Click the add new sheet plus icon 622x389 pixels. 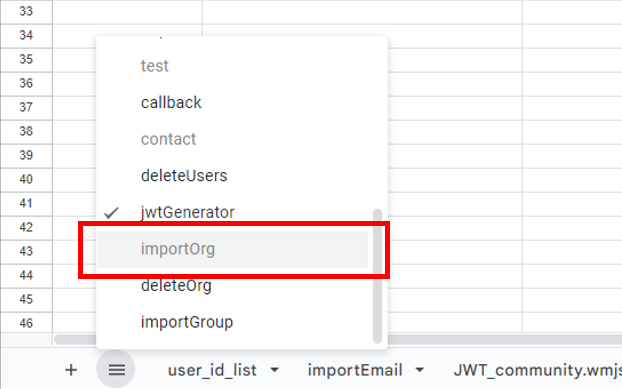coord(71,370)
